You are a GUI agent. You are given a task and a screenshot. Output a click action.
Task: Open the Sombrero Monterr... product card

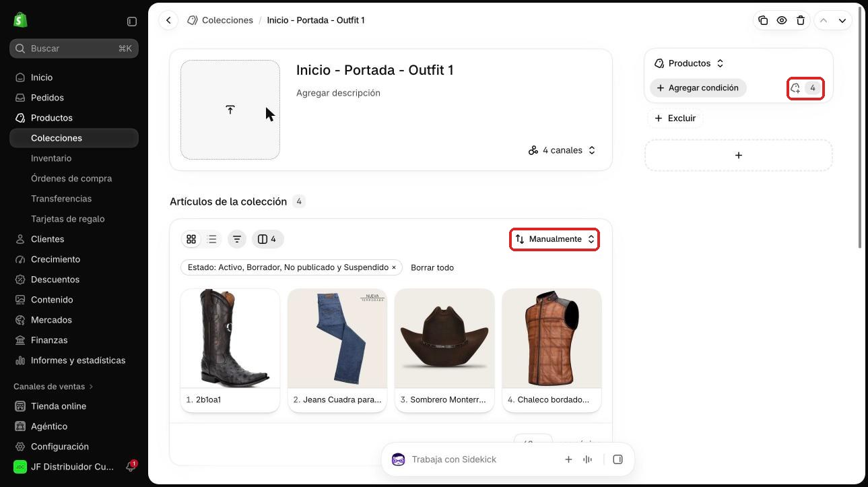tap(444, 350)
